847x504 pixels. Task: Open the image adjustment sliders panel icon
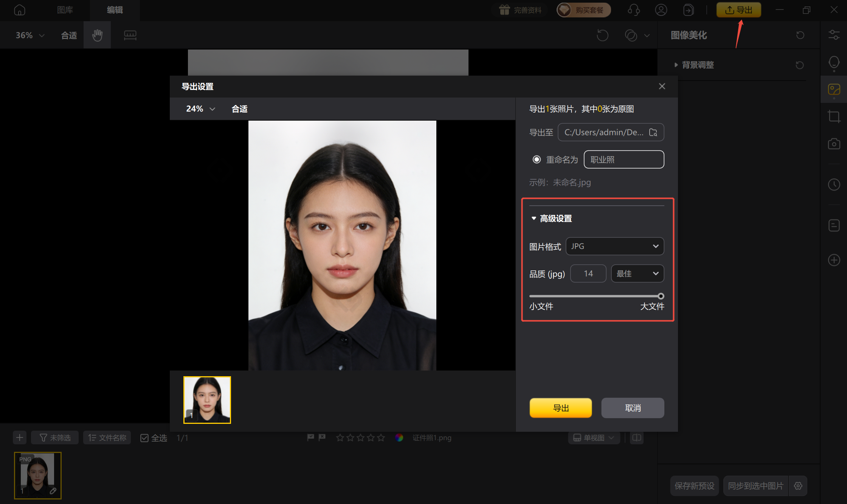point(834,35)
